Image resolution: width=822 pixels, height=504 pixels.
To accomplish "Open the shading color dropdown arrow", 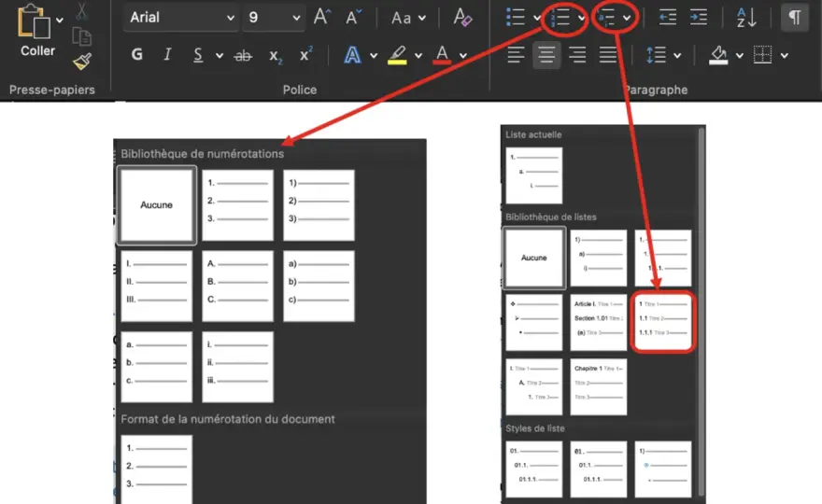I will (739, 56).
